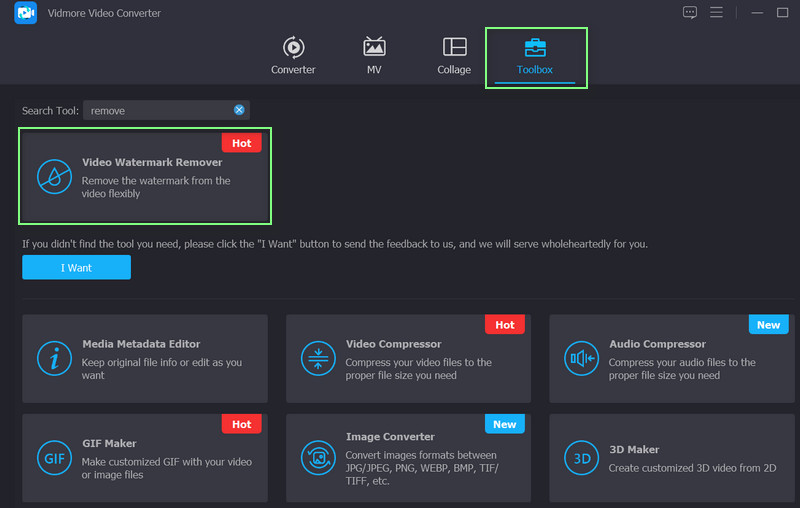The height and width of the screenshot is (508, 800).
Task: Click the Video Compressor icon
Action: (318, 358)
